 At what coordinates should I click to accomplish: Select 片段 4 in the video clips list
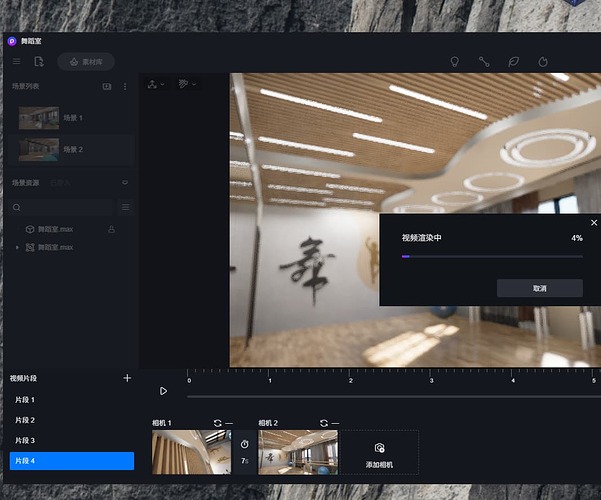click(x=70, y=460)
